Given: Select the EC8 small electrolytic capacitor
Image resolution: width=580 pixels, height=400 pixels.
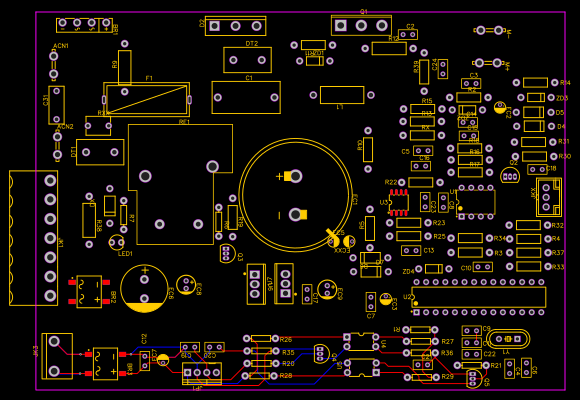Looking at the screenshot, I should pyautogui.click(x=186, y=285).
